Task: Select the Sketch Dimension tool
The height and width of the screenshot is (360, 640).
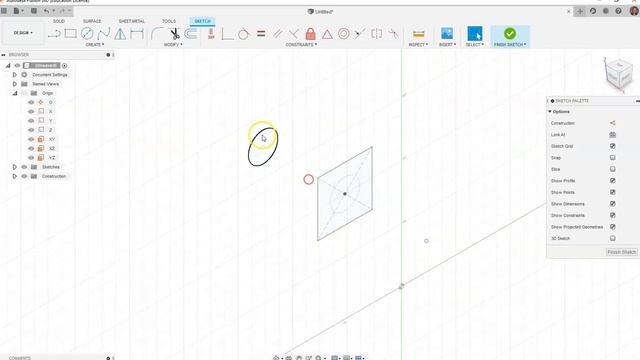Action: tap(137, 33)
